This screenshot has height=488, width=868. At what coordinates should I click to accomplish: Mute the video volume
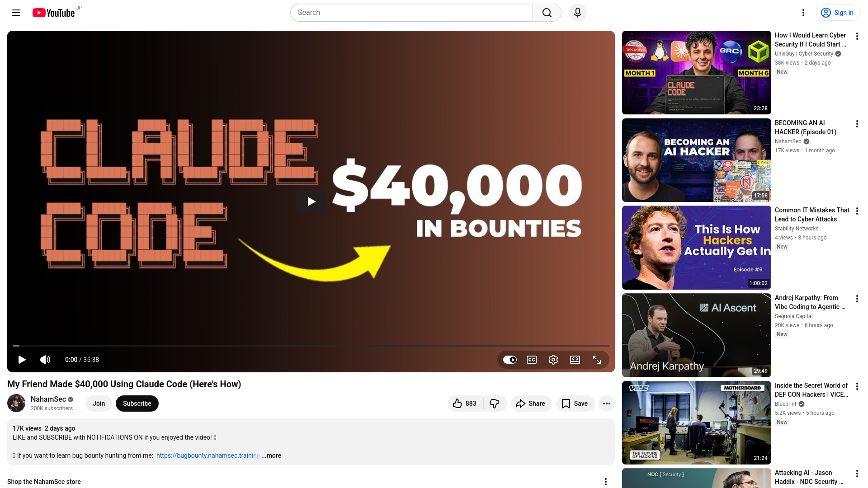point(45,360)
